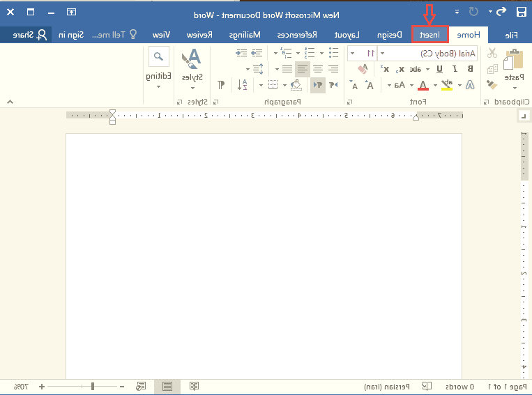532x395 pixels.
Task: Click the Paste clipboard icon
Action: tap(514, 59)
